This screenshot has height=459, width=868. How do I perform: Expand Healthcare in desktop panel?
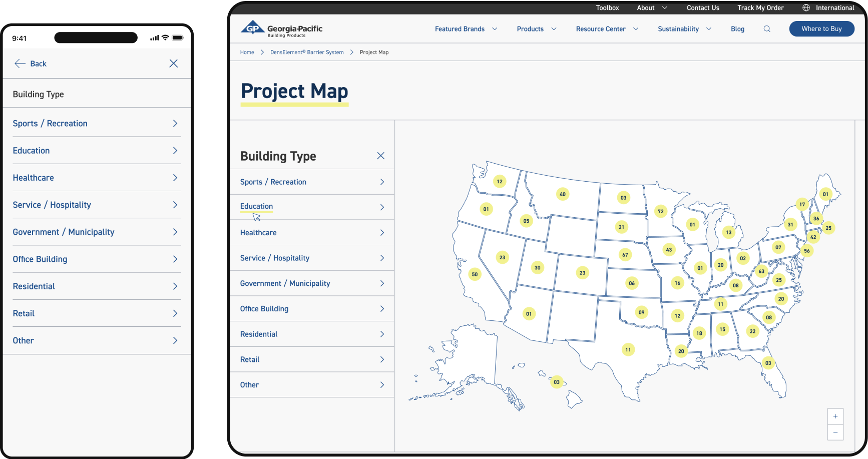312,233
